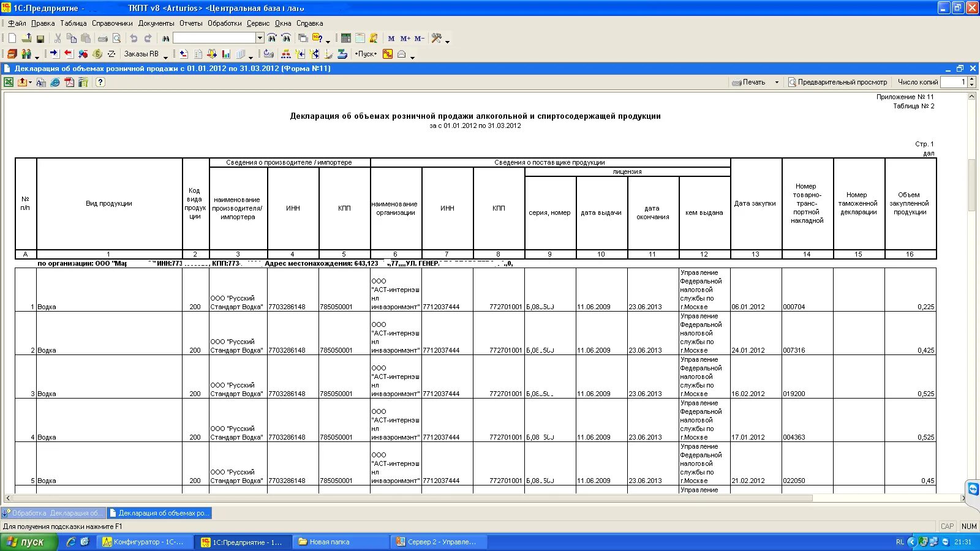The height and width of the screenshot is (551, 980).
Task: Click the paste icon in the toolbar
Action: [x=86, y=39]
